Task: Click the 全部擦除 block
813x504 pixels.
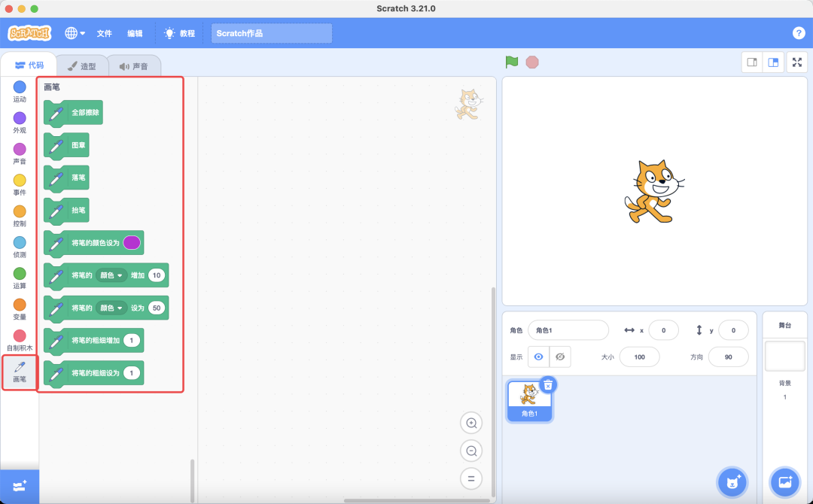Action: tap(73, 113)
